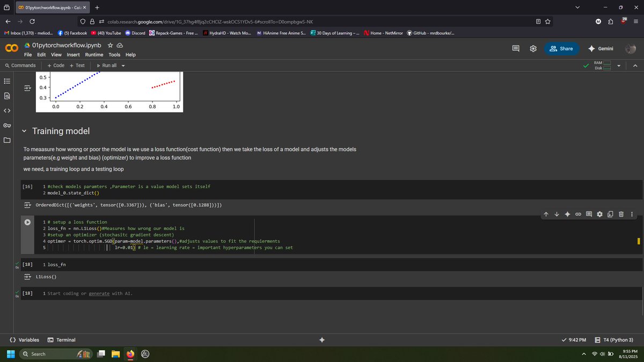This screenshot has height=362, width=644.
Task: Click output icon beside the scatter plot
Action: tap(27, 87)
